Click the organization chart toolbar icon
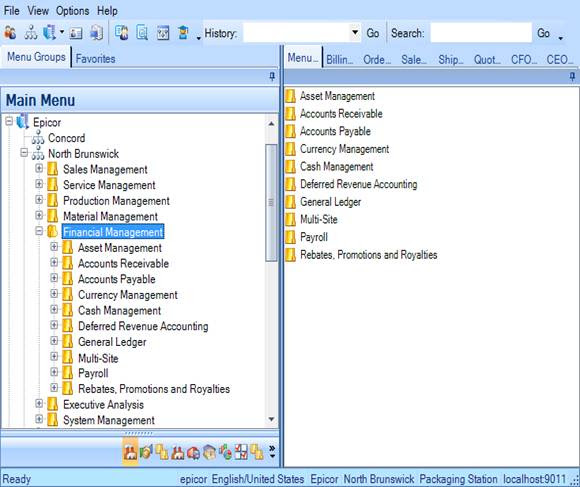 point(31,33)
